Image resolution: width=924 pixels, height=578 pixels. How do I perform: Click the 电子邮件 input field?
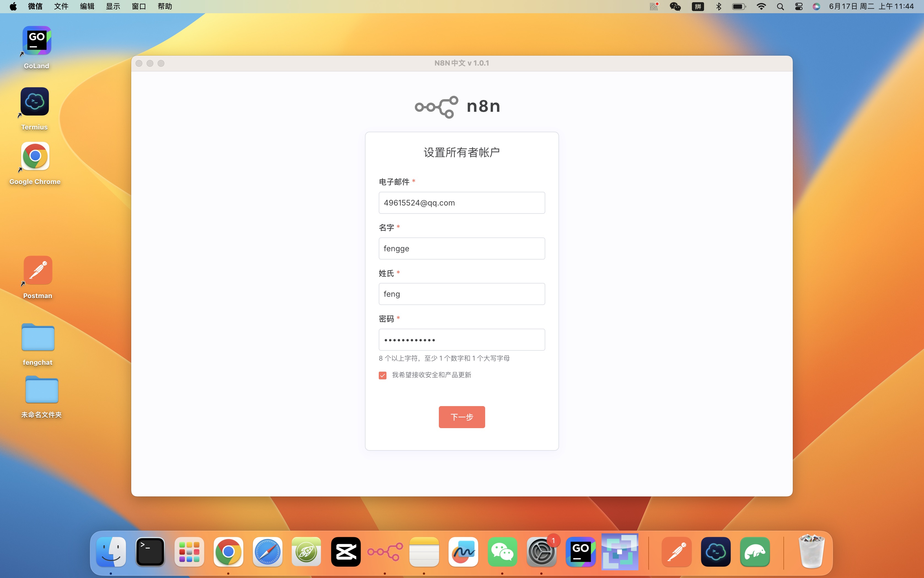tap(462, 202)
